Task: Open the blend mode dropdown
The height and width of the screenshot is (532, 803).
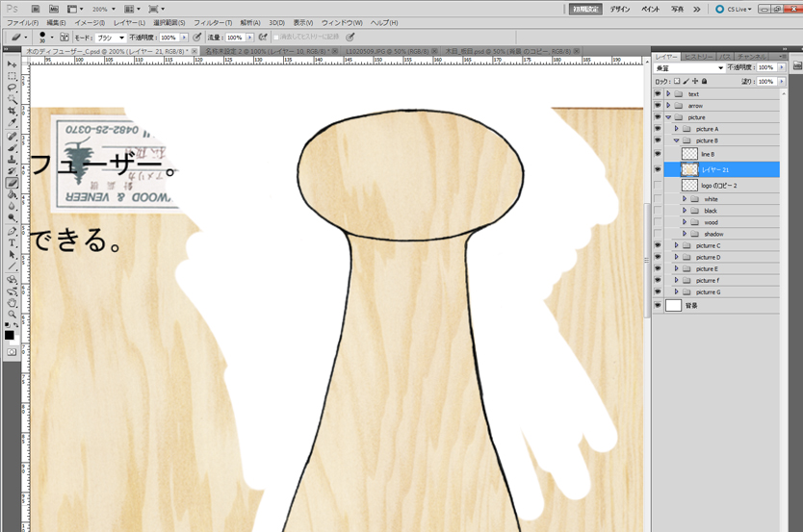Action: (x=687, y=68)
